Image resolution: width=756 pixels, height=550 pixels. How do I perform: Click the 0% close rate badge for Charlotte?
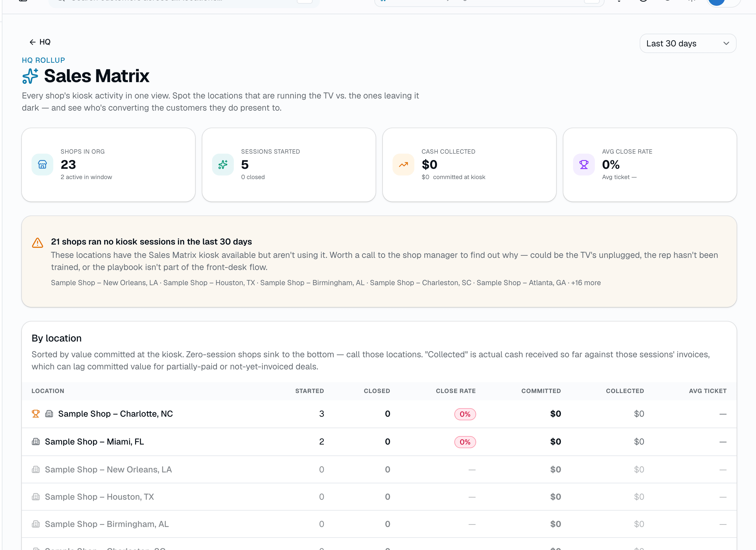click(x=465, y=414)
